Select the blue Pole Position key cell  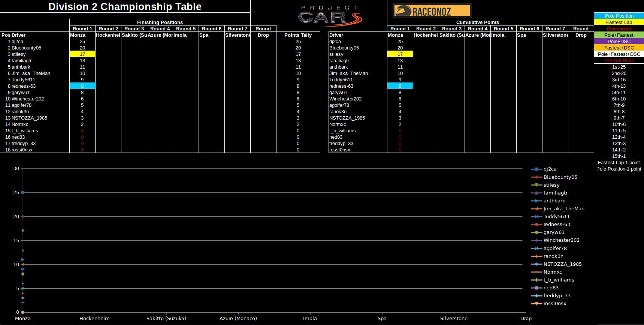619,16
